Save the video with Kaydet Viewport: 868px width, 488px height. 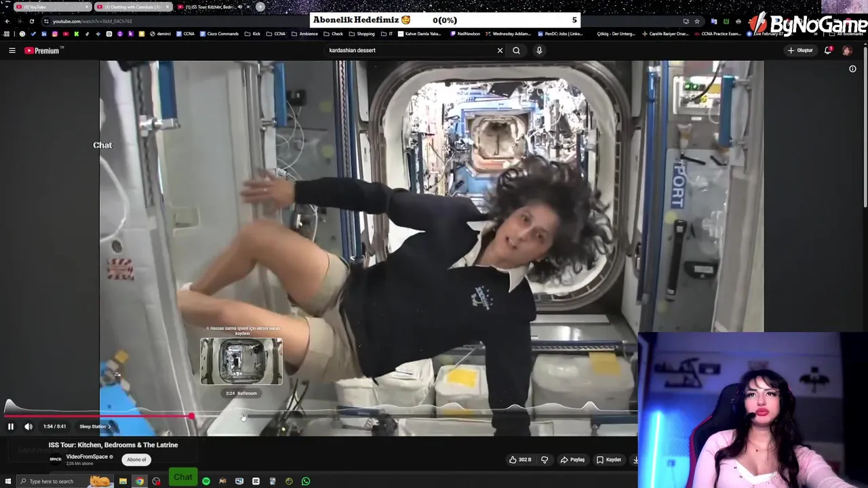pyautogui.click(x=608, y=460)
